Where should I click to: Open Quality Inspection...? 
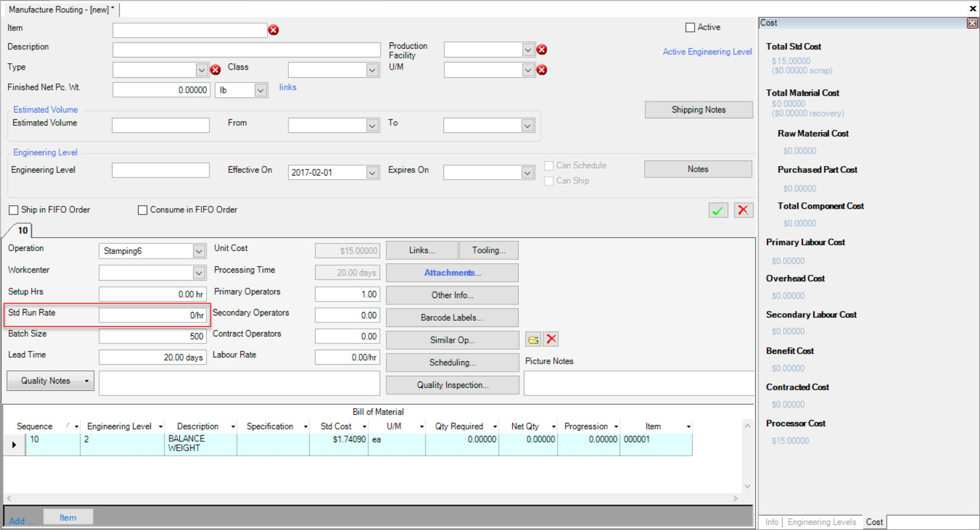453,385
